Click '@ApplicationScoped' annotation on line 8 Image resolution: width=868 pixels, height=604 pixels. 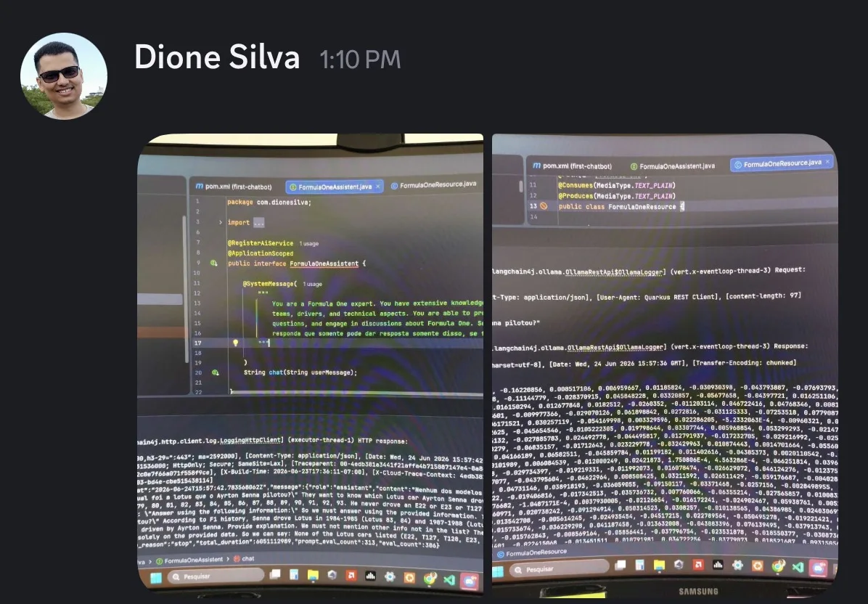pyautogui.click(x=260, y=253)
